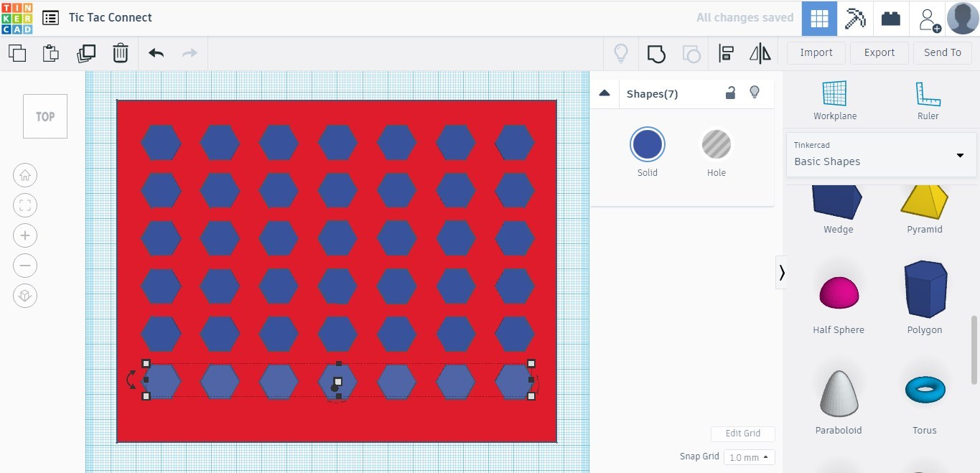Open the Basic Shapes dropdown
This screenshot has width=980, height=473.
[881, 156]
